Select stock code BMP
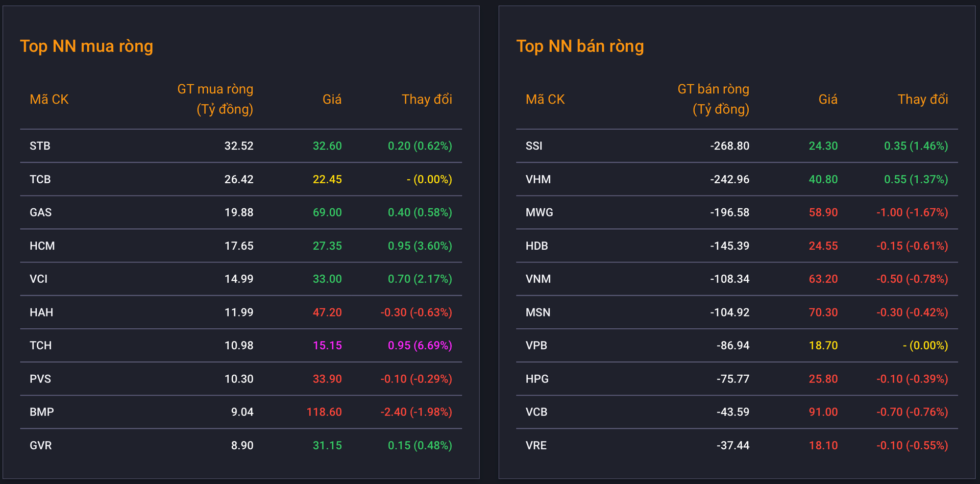The height and width of the screenshot is (484, 980). tap(42, 412)
